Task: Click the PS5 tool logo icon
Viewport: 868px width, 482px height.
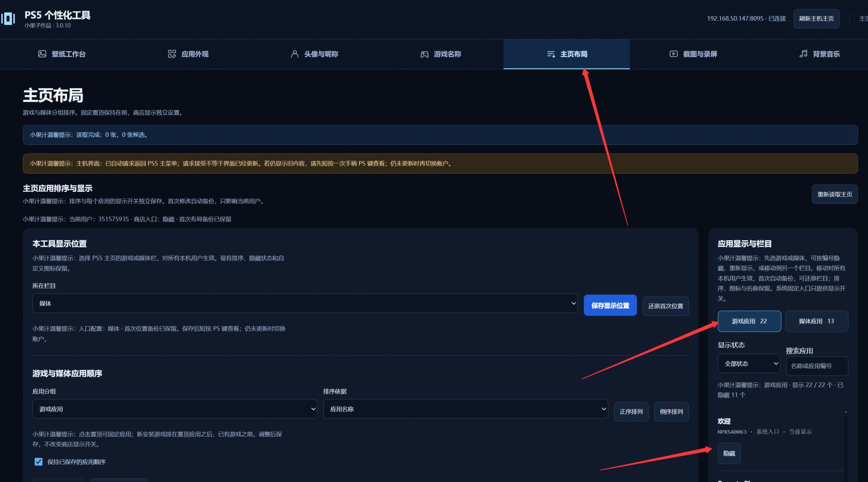Action: point(8,19)
